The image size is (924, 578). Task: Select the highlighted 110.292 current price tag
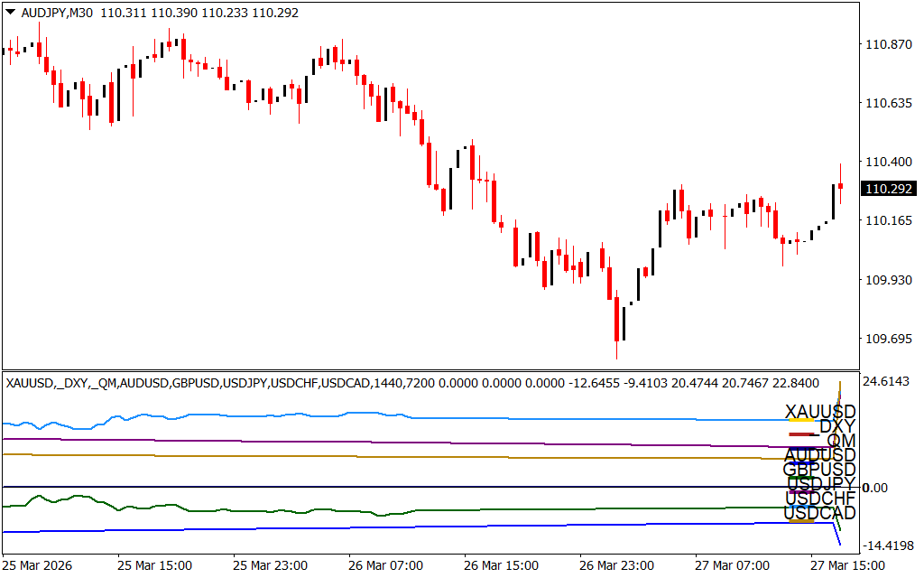pyautogui.click(x=888, y=190)
